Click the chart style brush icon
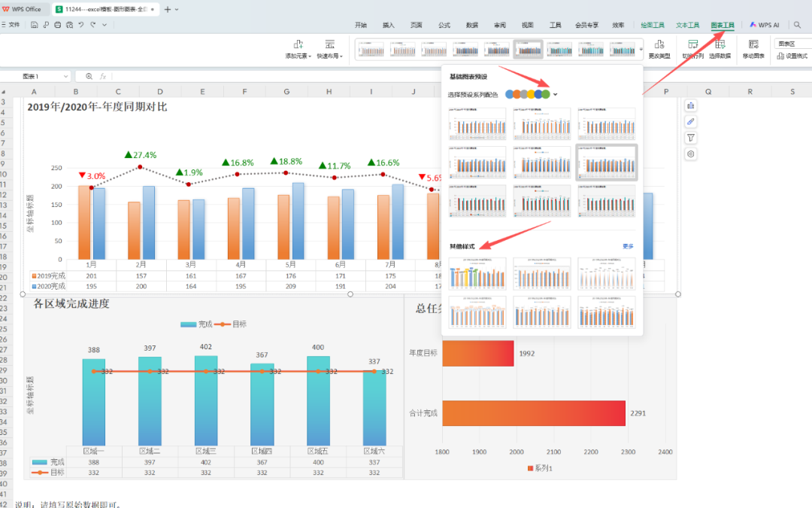The height and width of the screenshot is (508, 812). 691,121
